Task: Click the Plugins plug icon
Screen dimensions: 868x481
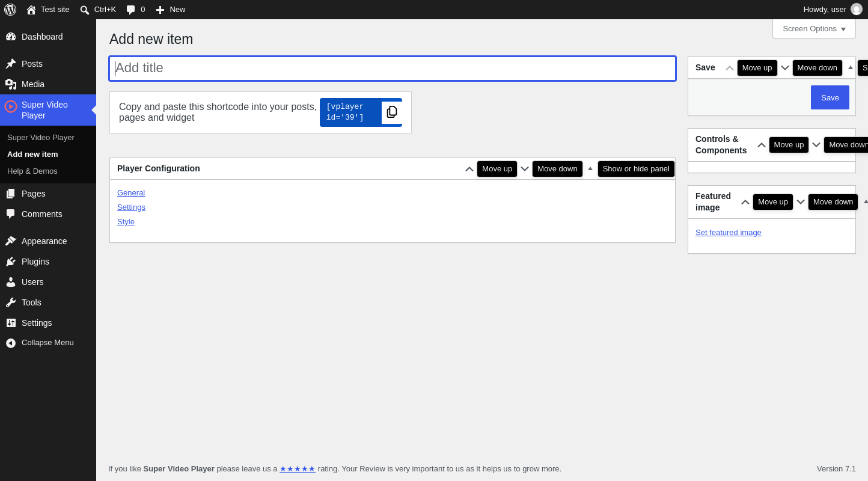Action: pyautogui.click(x=11, y=262)
